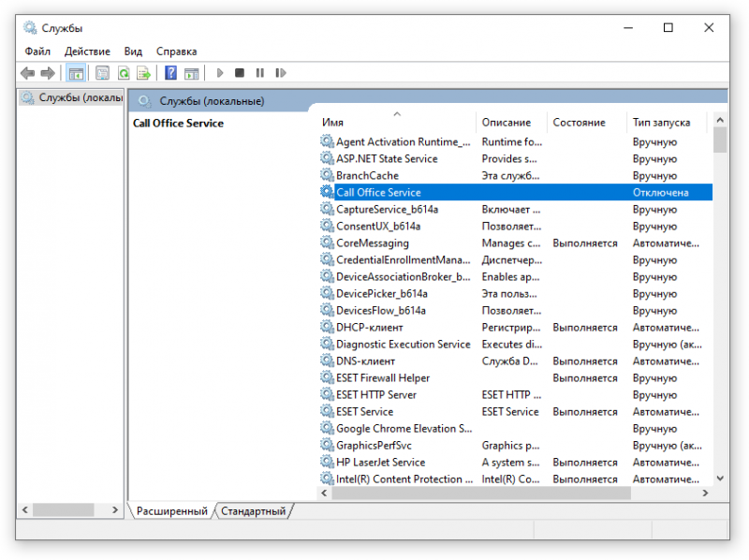Stop the service with the stop icon
749x560 pixels.
point(240,73)
